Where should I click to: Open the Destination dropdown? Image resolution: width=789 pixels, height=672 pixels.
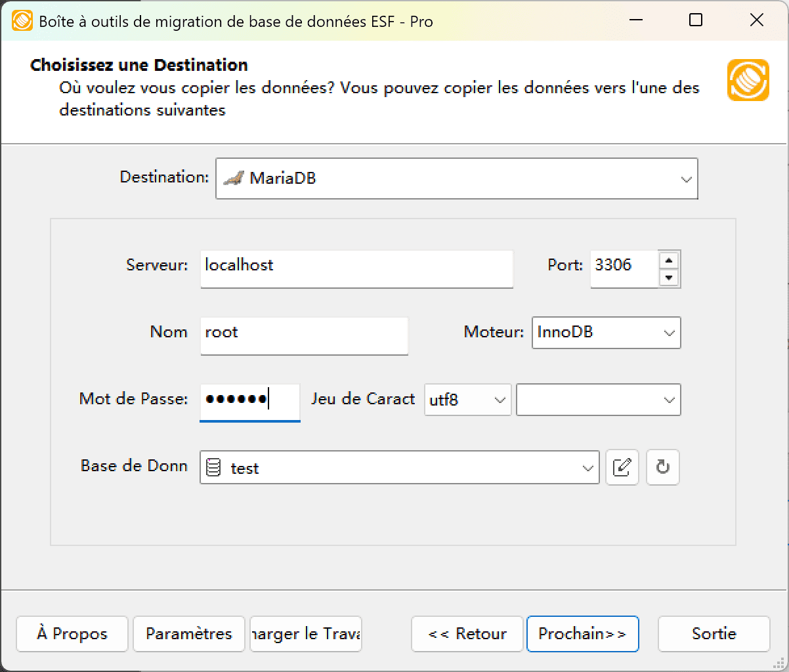click(x=686, y=178)
